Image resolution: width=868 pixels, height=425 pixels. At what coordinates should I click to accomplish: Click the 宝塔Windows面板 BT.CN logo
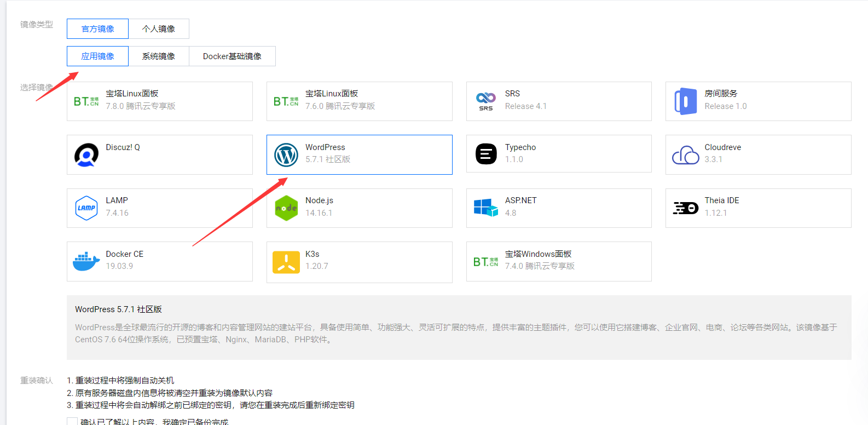coord(485,262)
